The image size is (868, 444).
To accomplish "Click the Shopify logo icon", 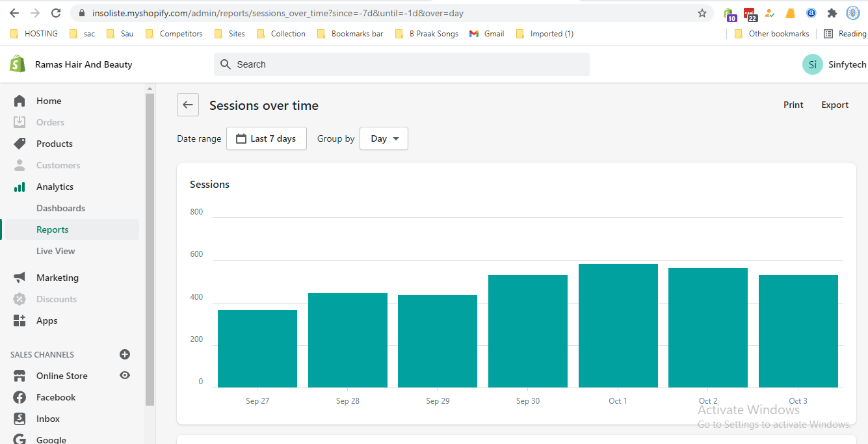I will coord(18,64).
